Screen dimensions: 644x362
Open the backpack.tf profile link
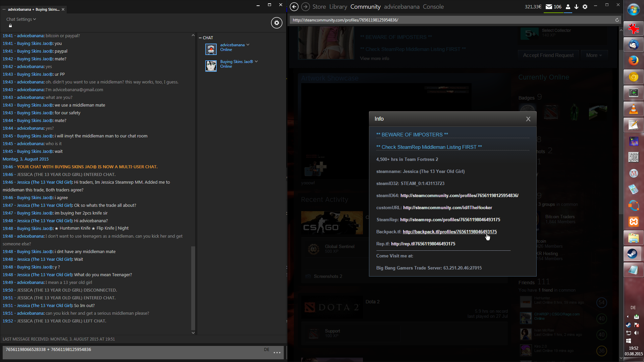(449, 232)
